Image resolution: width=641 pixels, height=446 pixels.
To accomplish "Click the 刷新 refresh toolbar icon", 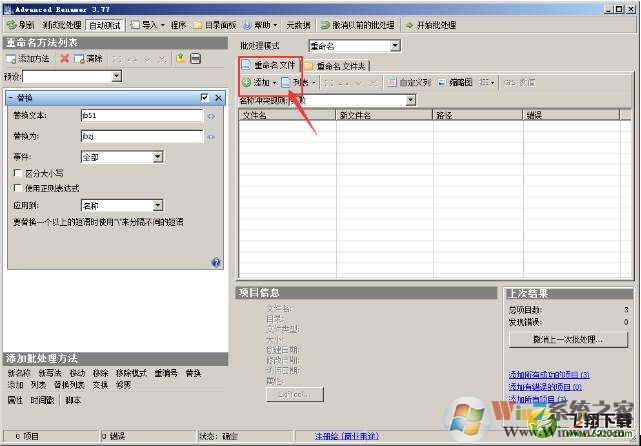I will coord(12,24).
